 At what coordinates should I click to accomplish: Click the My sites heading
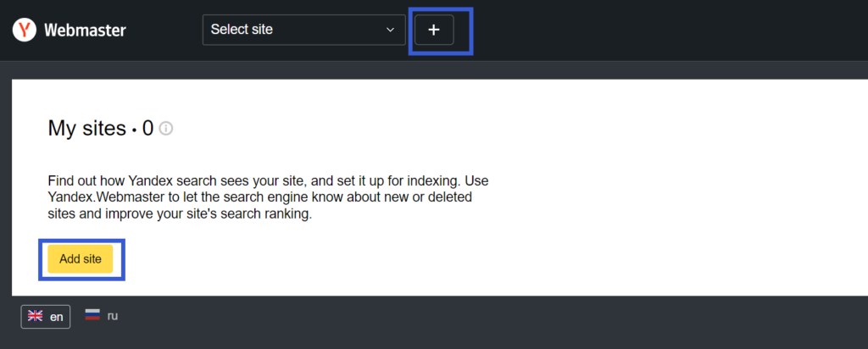tap(101, 128)
